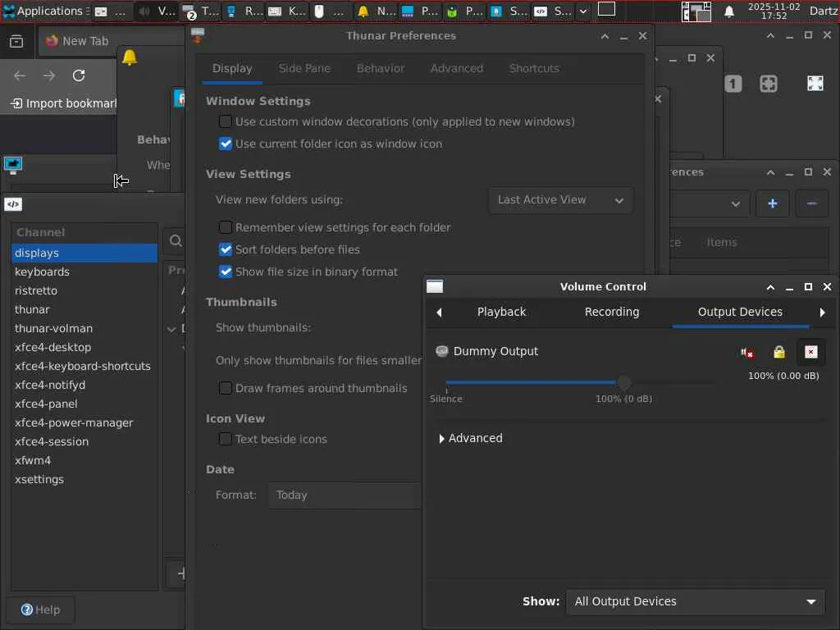Click the Items tab in panel preferences
Image resolution: width=840 pixels, height=630 pixels.
coord(721,243)
